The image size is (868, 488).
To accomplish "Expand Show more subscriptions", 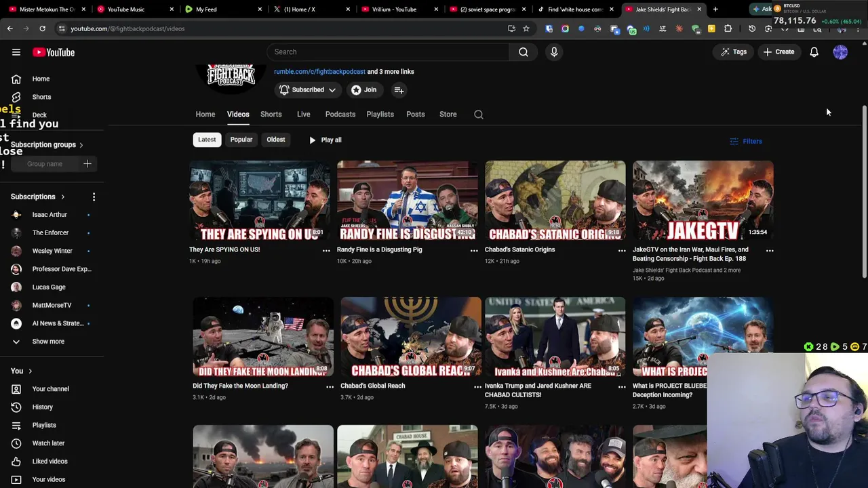I will click(x=48, y=342).
